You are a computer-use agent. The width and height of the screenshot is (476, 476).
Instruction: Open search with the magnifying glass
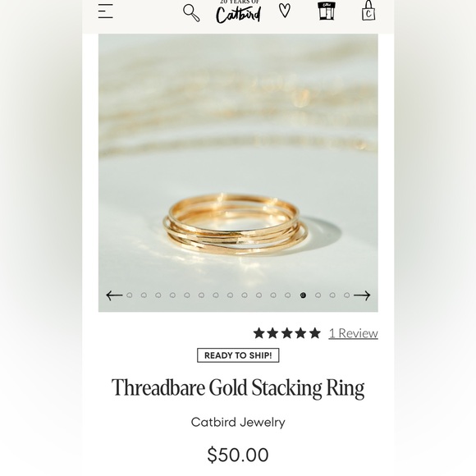[191, 13]
